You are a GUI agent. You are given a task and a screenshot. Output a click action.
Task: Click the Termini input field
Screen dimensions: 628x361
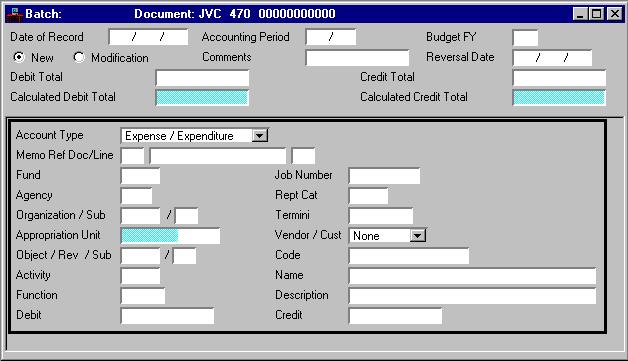point(381,216)
